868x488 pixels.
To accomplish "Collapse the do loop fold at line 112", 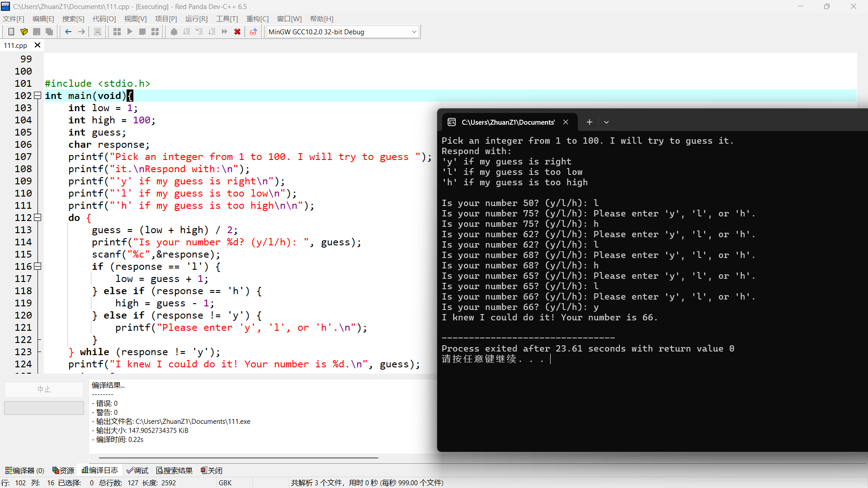I will [38, 217].
